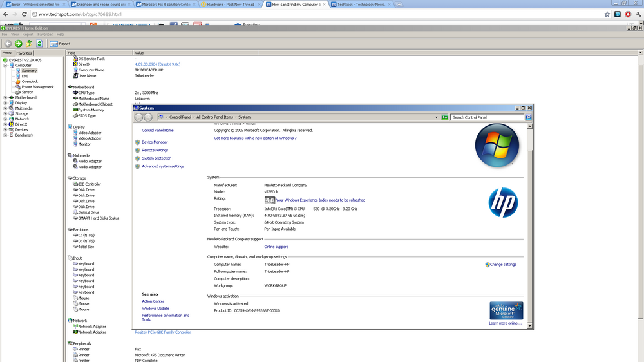Open the Help menu in EVEREST
This screenshot has width=644, height=362.
(x=61, y=35)
